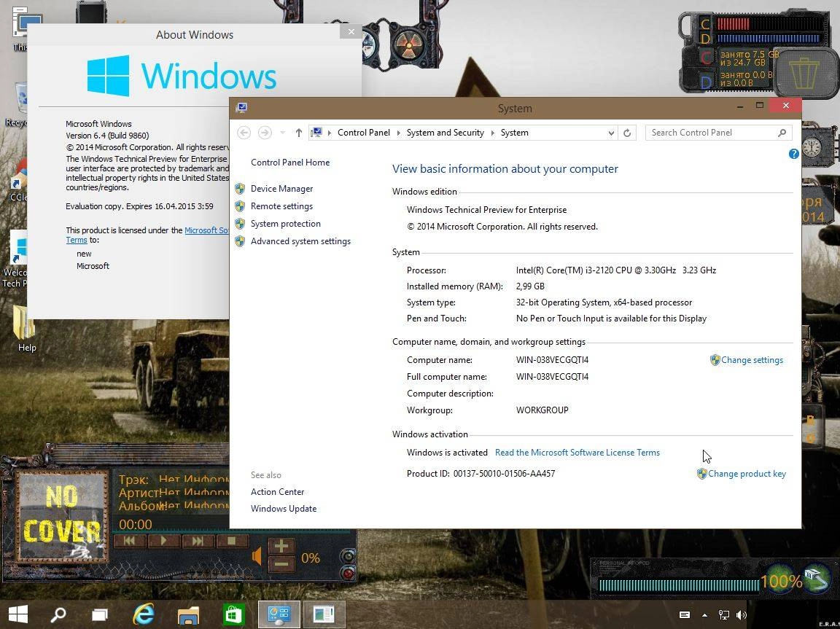Expand chevron after System and Security breadcrumb
The image size is (840, 629).
pyautogui.click(x=492, y=133)
